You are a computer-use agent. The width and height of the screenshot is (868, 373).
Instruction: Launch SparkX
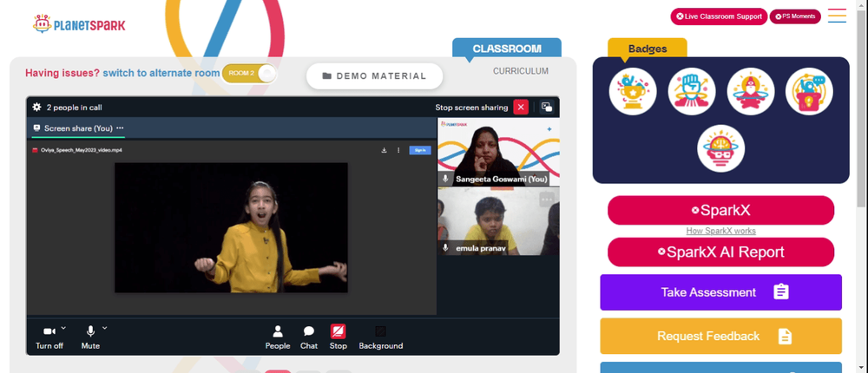pyautogui.click(x=720, y=210)
